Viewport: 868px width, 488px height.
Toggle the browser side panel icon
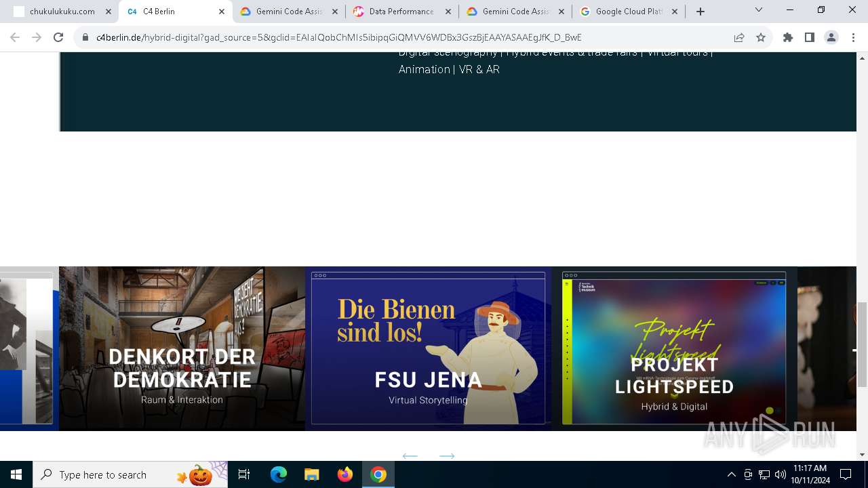[810, 37]
